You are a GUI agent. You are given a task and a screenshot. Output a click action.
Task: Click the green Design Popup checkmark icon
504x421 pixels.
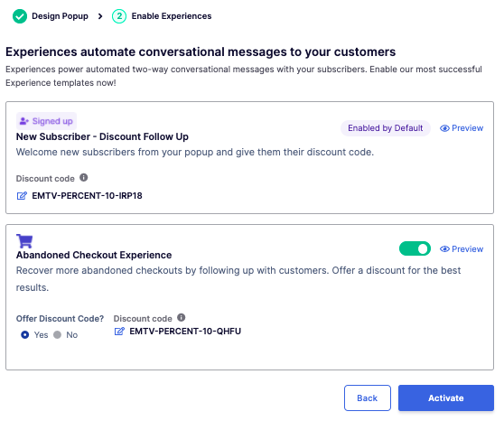20,16
